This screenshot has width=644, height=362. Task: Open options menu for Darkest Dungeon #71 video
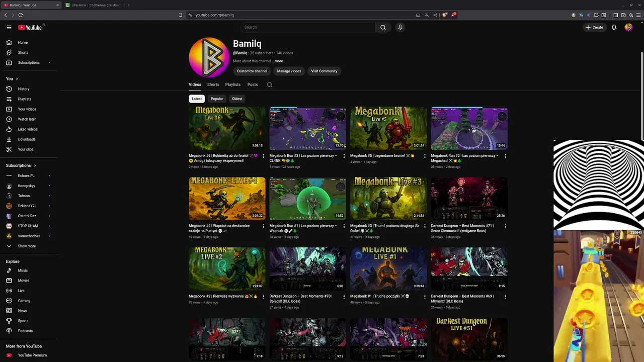point(506,226)
